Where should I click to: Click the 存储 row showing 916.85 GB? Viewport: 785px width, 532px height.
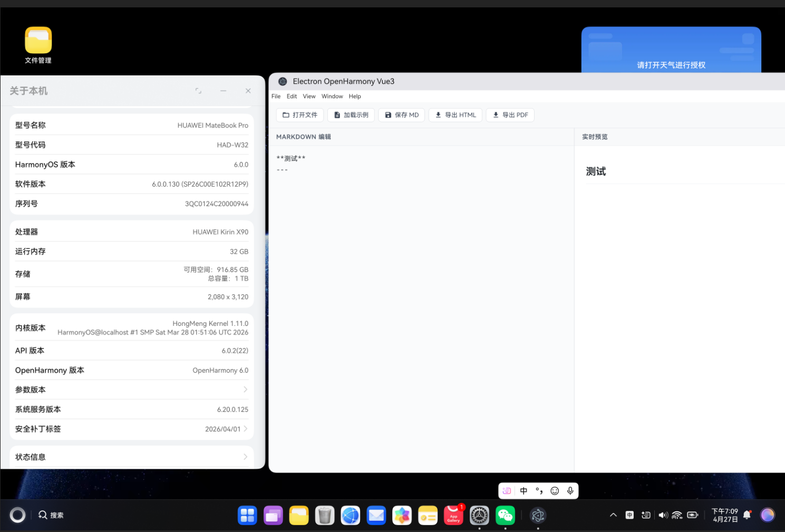click(x=131, y=274)
